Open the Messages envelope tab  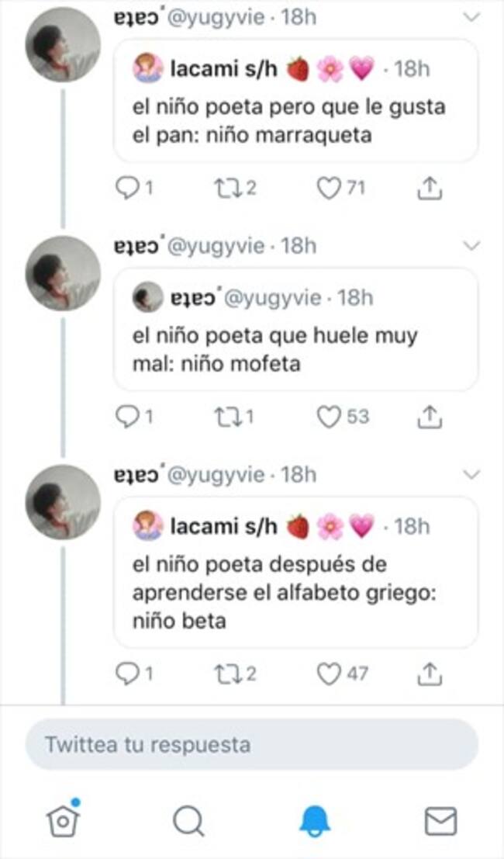pos(440,820)
